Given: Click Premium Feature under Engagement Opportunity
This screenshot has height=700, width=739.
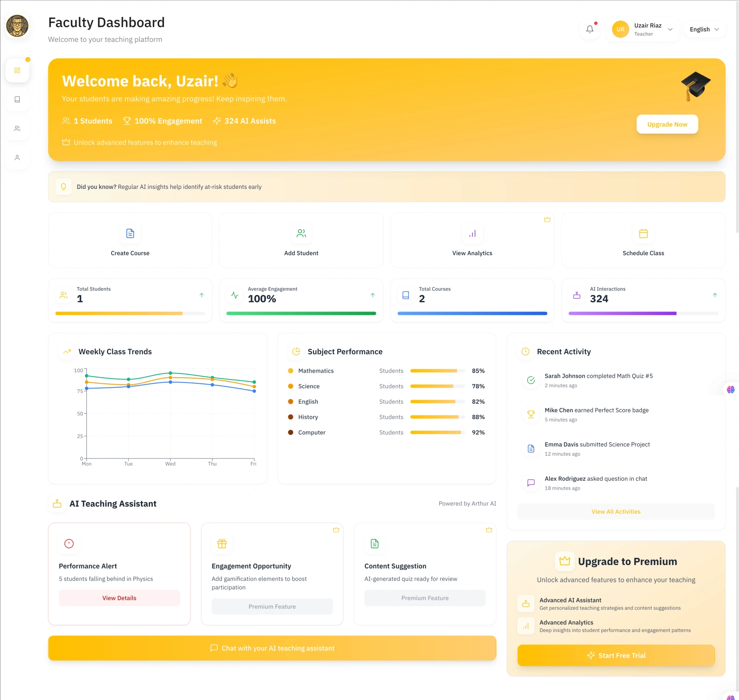Looking at the screenshot, I should click(x=272, y=606).
